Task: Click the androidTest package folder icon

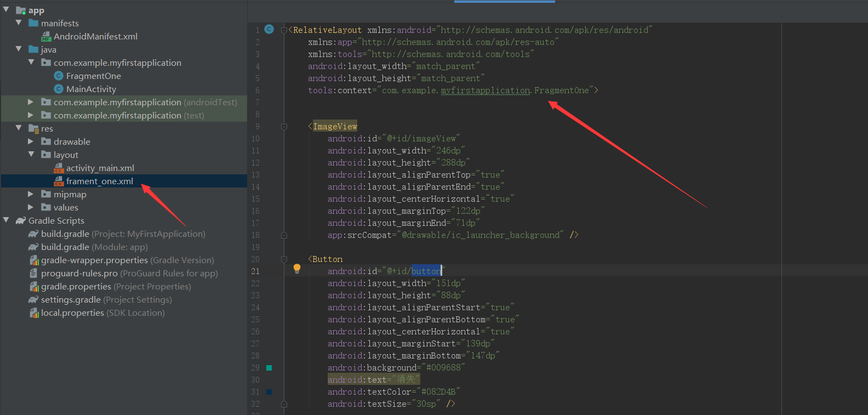Action: (x=46, y=102)
